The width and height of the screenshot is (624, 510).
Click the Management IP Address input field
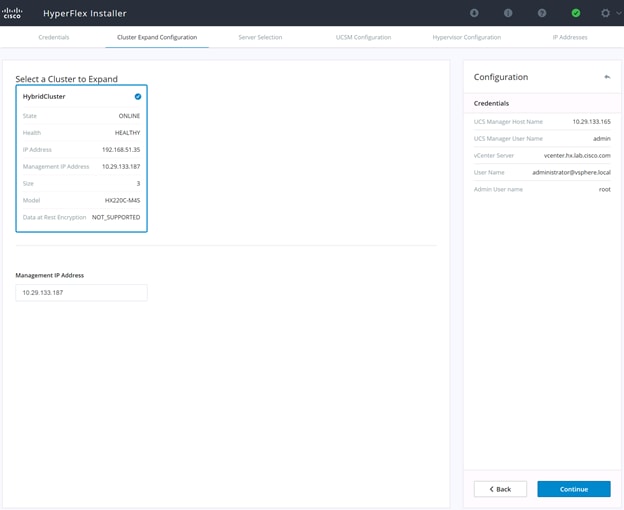[x=81, y=293]
